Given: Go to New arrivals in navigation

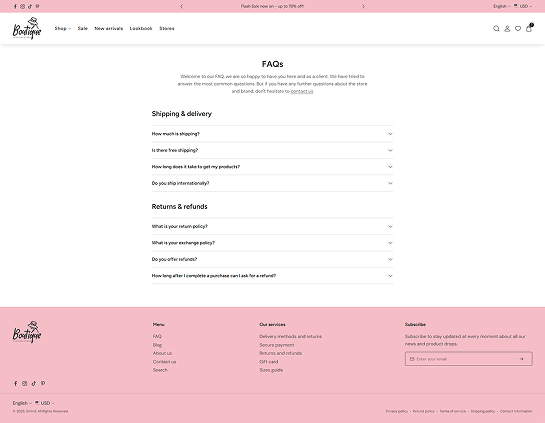Looking at the screenshot, I should [108, 29].
